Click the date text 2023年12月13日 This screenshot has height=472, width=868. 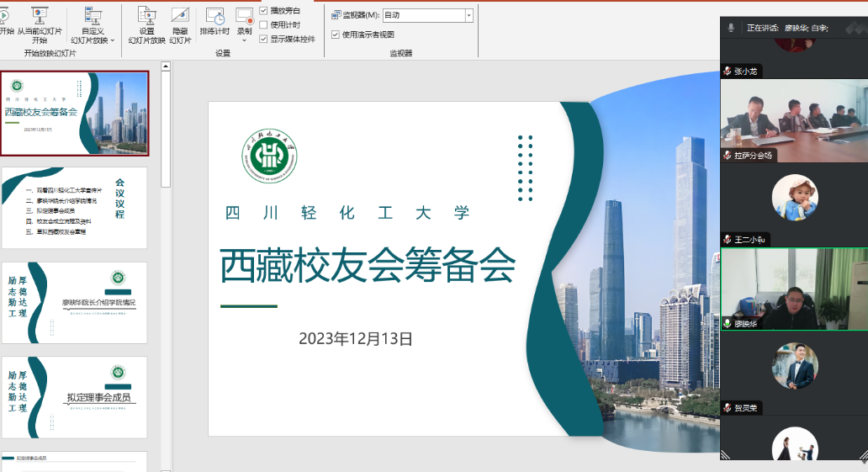click(x=356, y=338)
